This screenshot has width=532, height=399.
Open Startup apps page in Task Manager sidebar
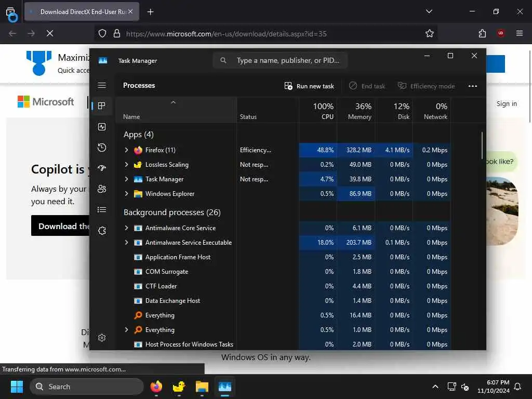point(102,168)
